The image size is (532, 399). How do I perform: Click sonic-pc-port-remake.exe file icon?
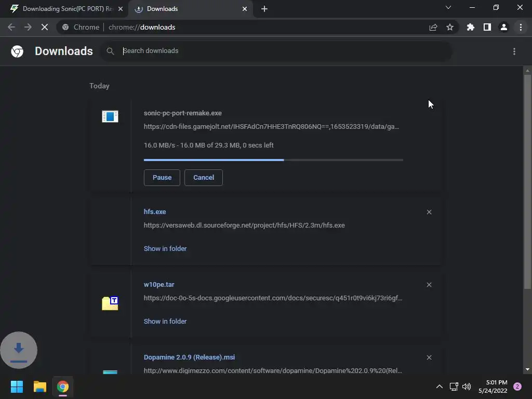pyautogui.click(x=110, y=116)
